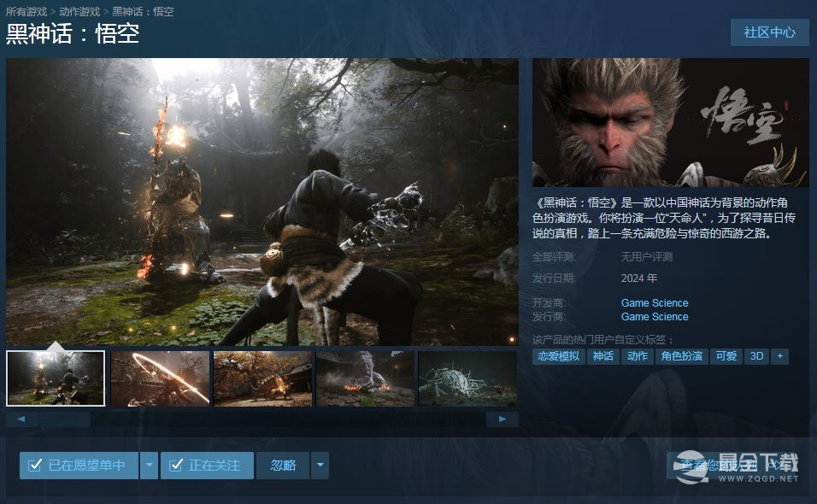Toggle the 正在关注 following checkbox button
This screenshot has width=817, height=504.
pos(207,465)
